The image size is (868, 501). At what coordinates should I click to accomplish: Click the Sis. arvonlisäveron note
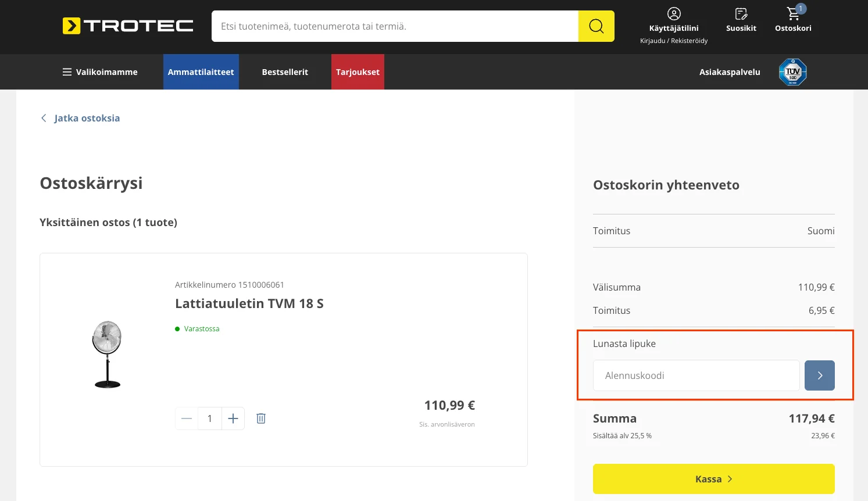447,424
